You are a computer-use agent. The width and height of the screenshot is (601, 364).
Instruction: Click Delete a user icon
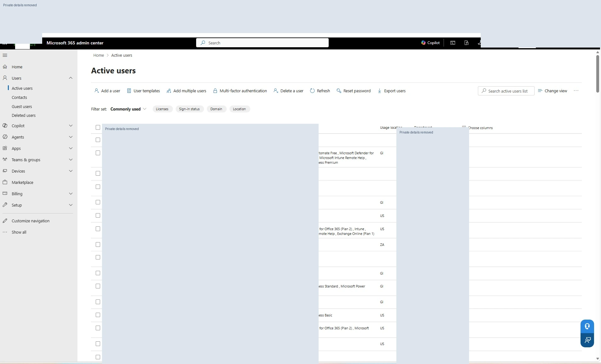[276, 91]
